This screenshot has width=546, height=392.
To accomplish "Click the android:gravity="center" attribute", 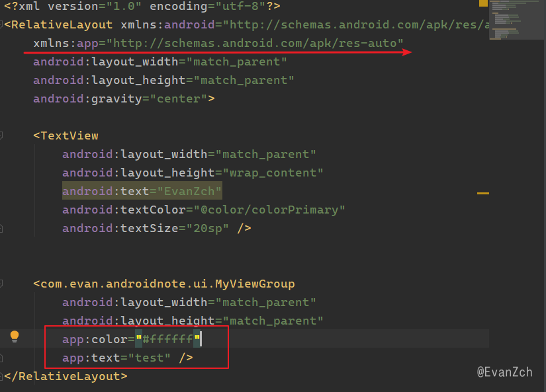I will pyautogui.click(x=120, y=98).
